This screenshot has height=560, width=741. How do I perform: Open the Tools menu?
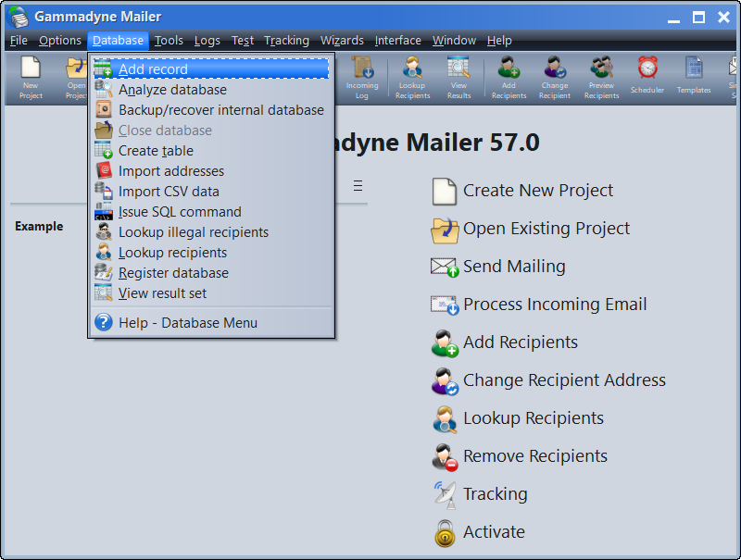169,41
